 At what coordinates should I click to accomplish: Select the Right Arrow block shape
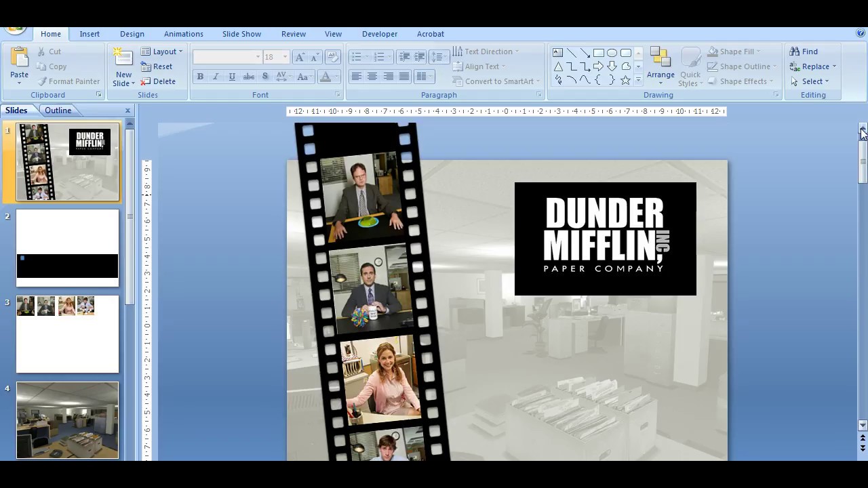click(599, 66)
